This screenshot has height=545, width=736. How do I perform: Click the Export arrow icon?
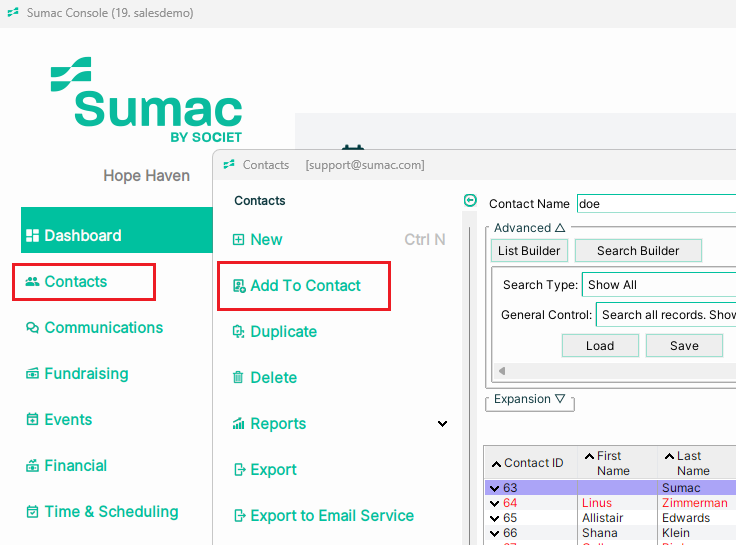pos(239,469)
